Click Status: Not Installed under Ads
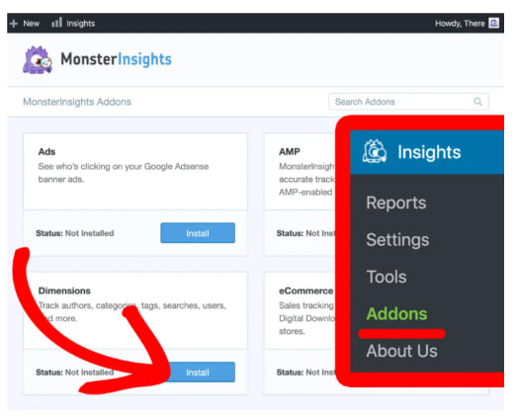This screenshot has height=420, width=516. pos(75,233)
